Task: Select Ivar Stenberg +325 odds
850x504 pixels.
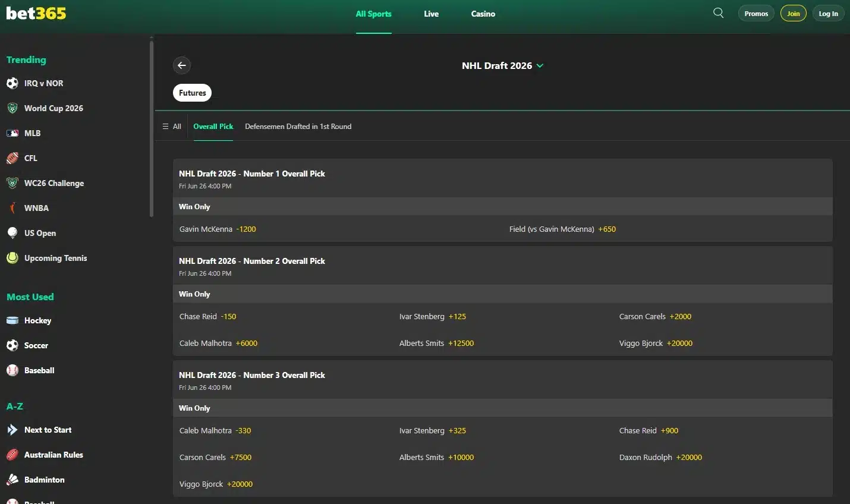Action: point(433,430)
